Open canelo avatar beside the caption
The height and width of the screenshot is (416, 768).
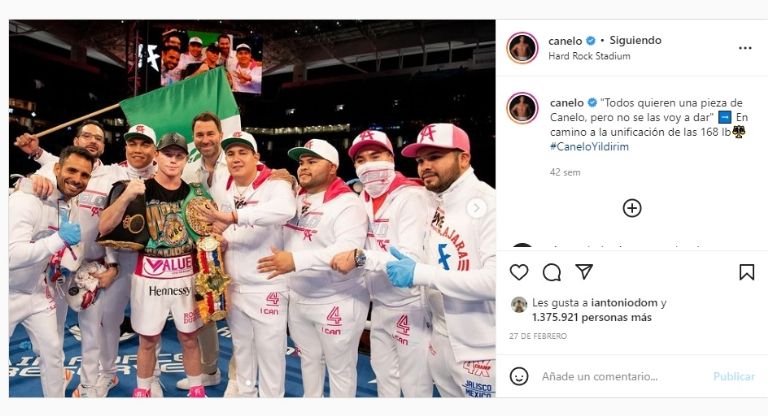523,108
